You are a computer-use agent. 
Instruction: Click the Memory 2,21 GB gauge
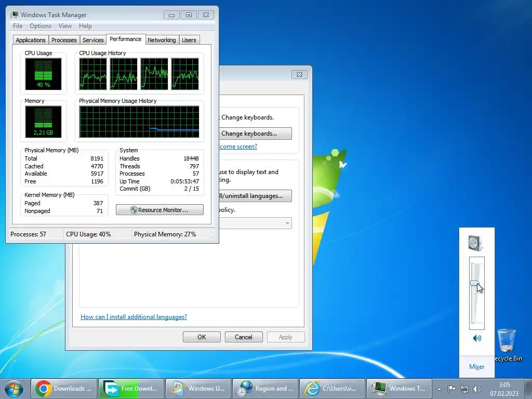point(43,122)
